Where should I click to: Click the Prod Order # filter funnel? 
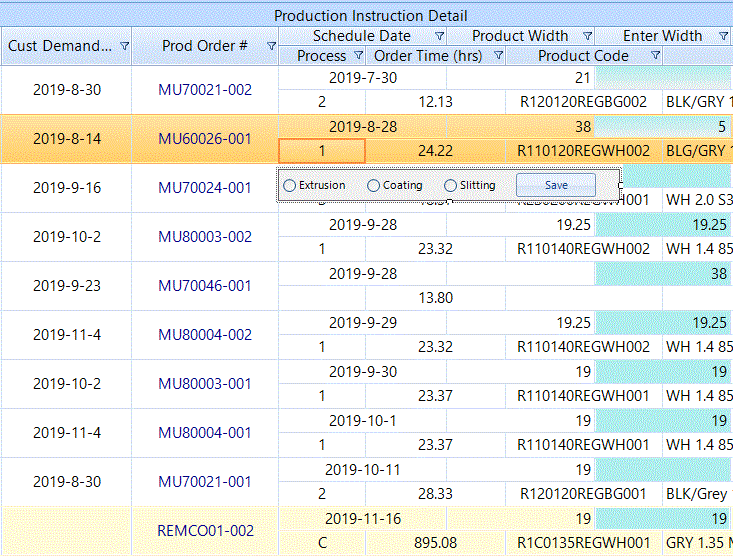click(x=271, y=46)
